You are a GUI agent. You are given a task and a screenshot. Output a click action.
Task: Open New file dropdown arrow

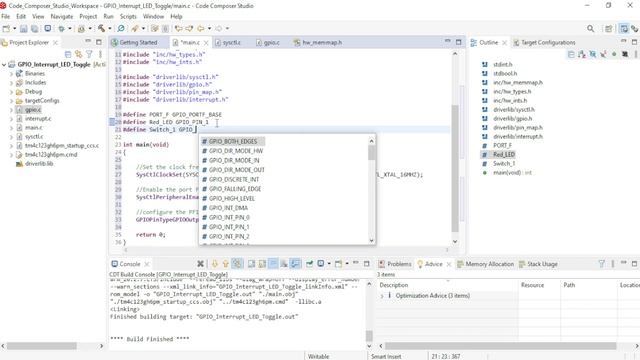point(15,29)
